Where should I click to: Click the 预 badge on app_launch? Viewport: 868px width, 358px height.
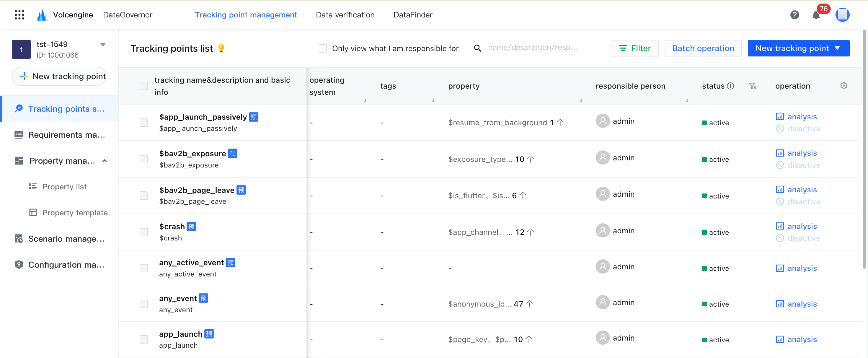[x=209, y=334]
